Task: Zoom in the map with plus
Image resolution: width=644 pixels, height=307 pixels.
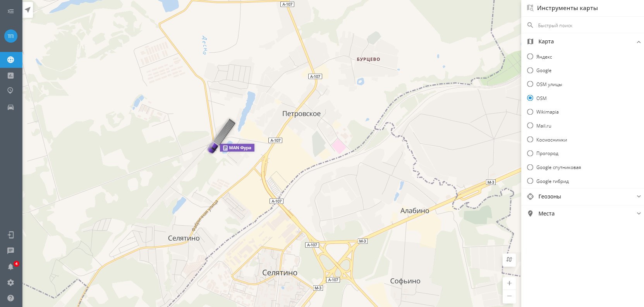Action: pos(509,283)
